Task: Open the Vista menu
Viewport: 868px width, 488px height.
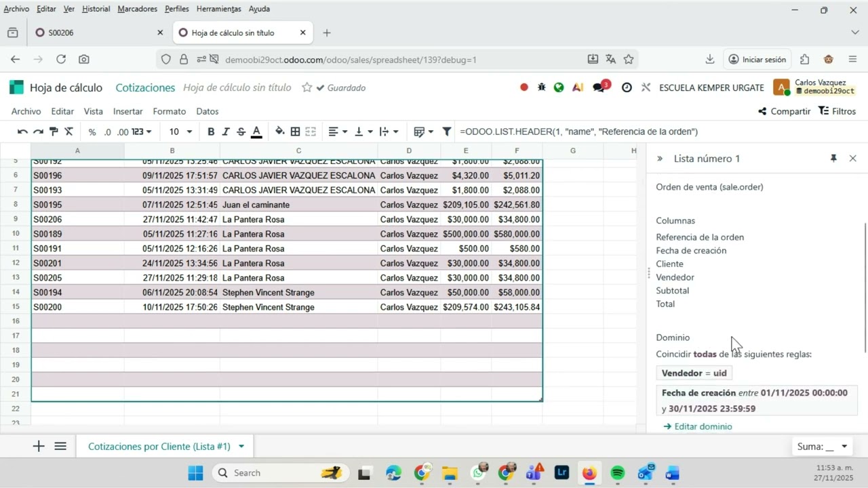Action: click(x=94, y=111)
